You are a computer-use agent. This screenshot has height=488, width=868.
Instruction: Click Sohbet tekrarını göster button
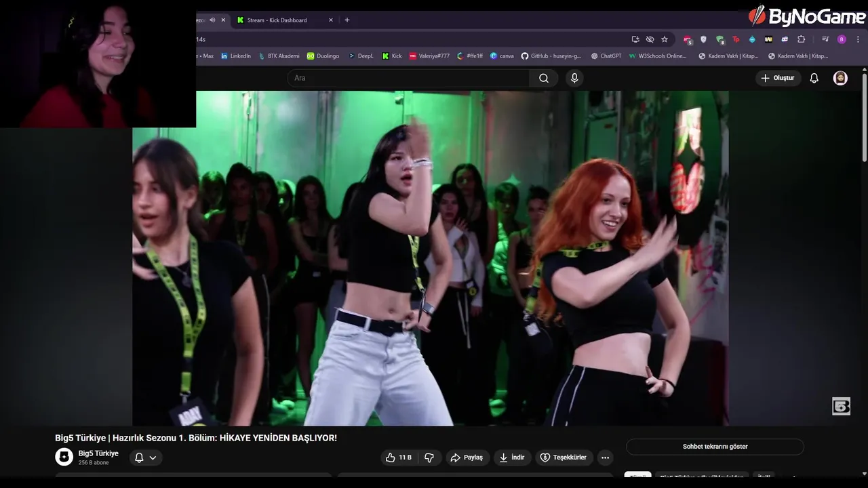click(x=715, y=447)
